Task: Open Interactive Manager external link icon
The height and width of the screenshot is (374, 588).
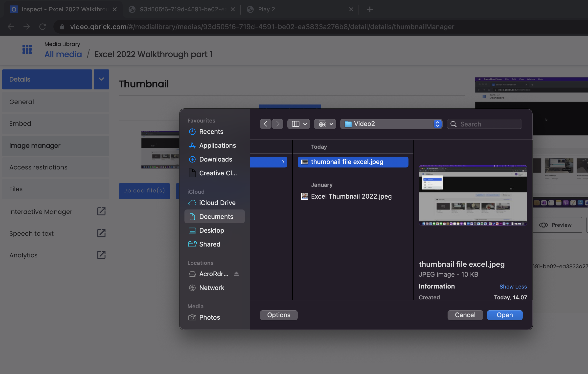Action: point(101,211)
